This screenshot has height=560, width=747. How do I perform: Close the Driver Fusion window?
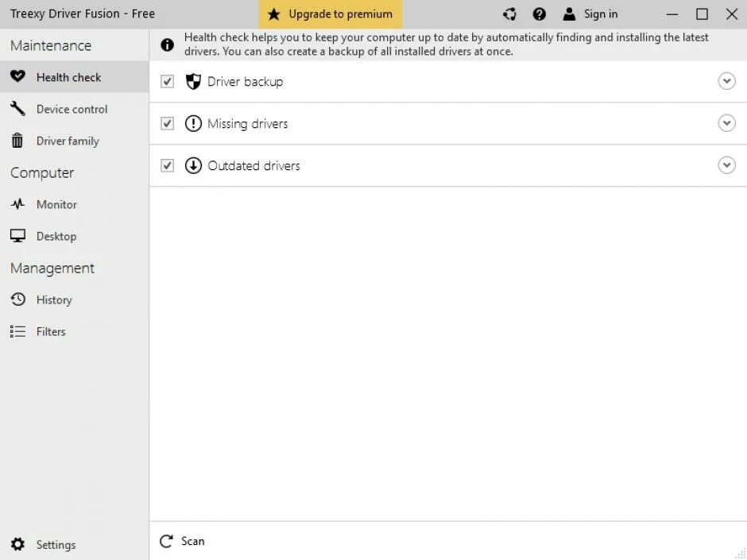point(732,14)
